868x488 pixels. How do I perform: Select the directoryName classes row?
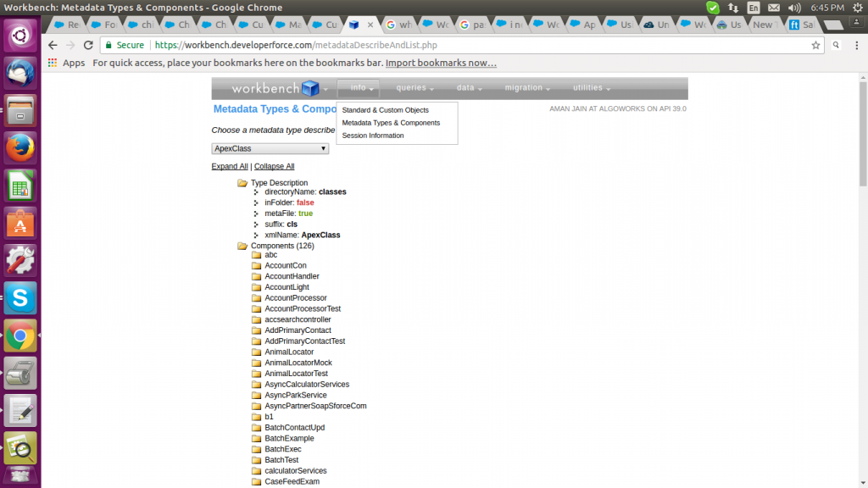point(305,192)
